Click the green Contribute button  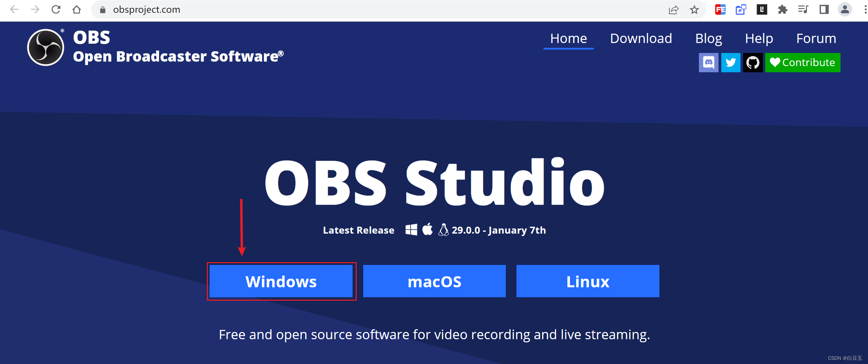pyautogui.click(x=803, y=63)
